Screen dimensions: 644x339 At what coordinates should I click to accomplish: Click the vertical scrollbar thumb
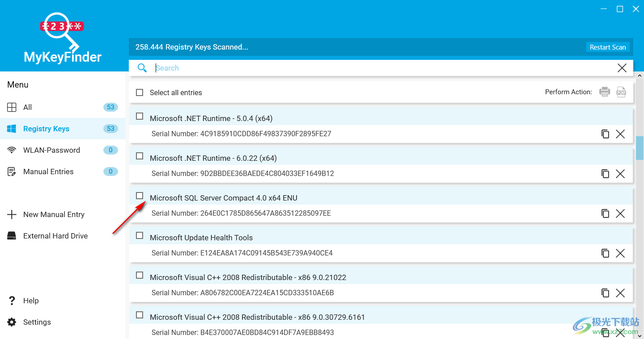(640, 148)
